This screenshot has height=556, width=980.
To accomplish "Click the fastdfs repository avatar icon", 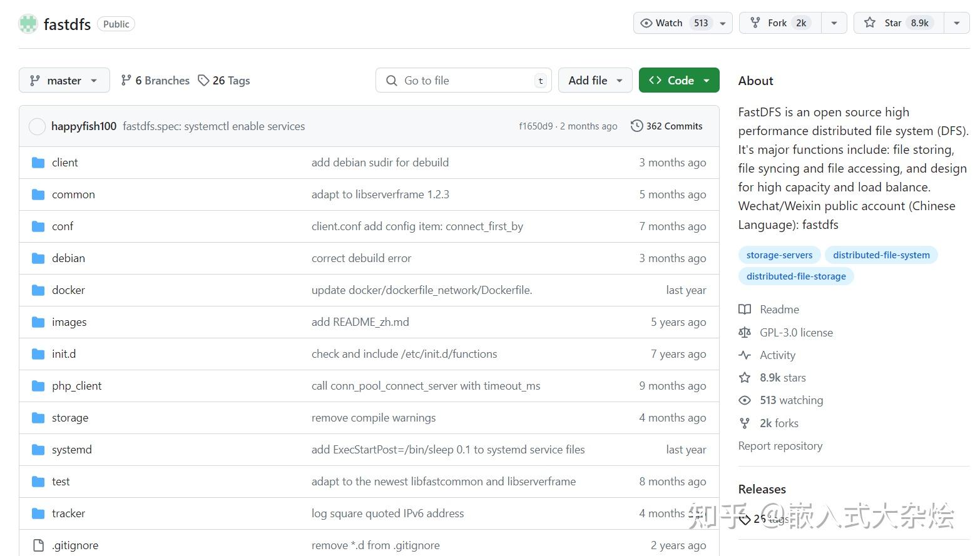I will [28, 24].
